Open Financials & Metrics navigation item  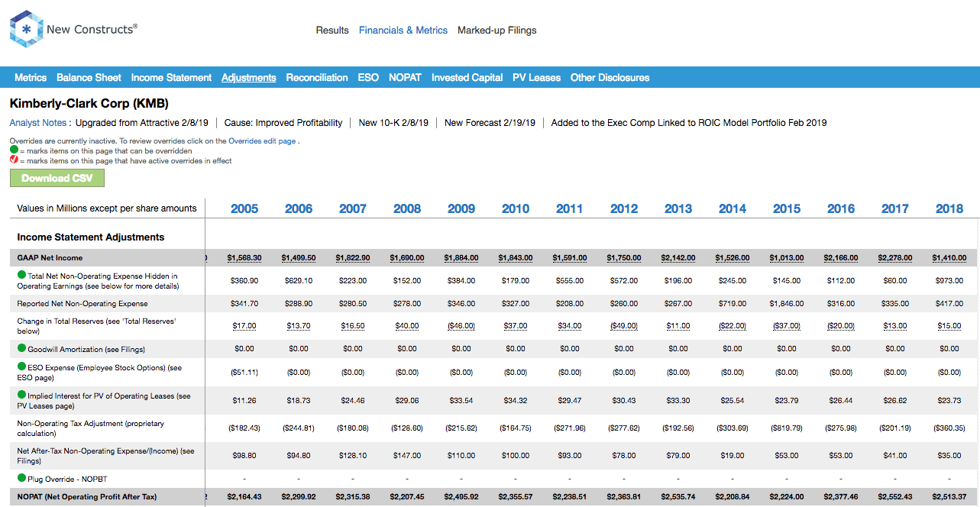pyautogui.click(x=403, y=31)
